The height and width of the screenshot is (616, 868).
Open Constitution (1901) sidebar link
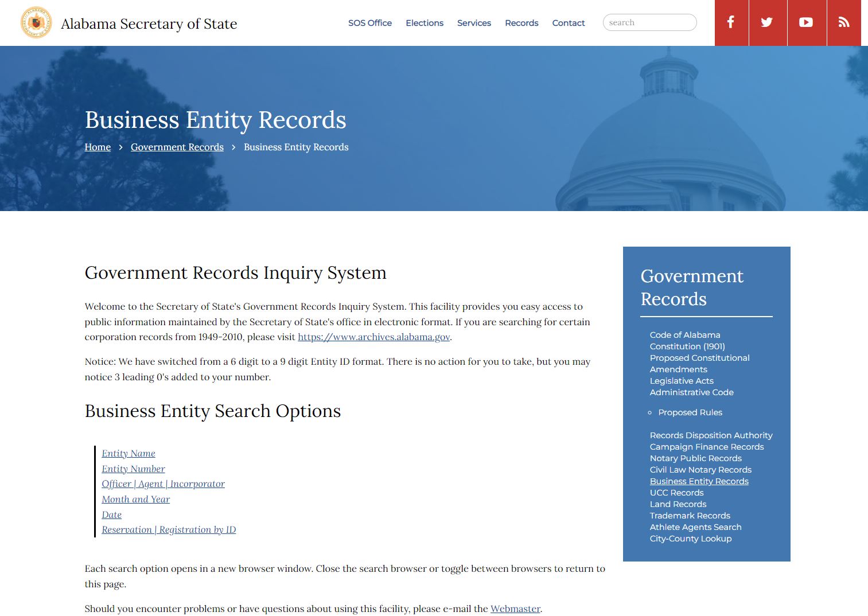click(x=687, y=346)
